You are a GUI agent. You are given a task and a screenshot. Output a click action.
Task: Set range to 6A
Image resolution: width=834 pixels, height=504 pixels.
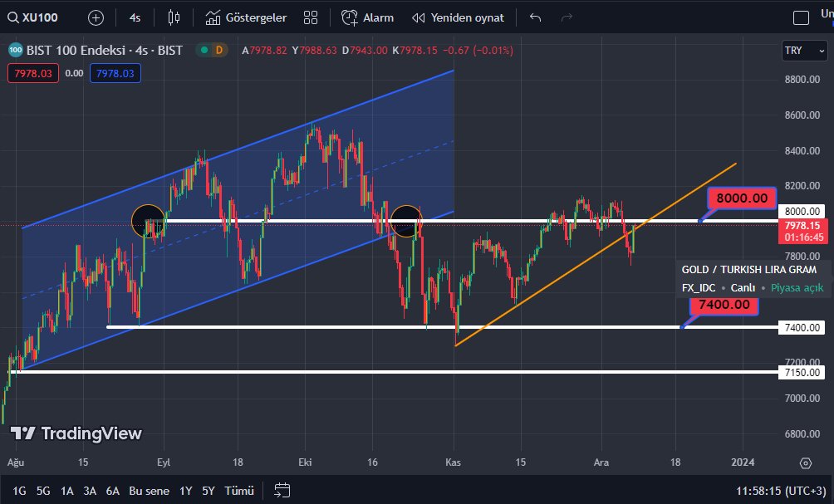click(112, 491)
